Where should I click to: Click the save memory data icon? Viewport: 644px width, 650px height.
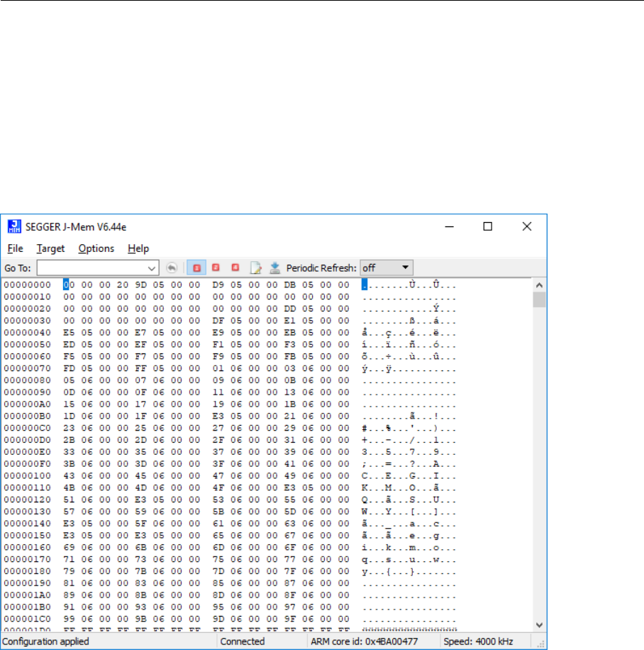(274, 268)
